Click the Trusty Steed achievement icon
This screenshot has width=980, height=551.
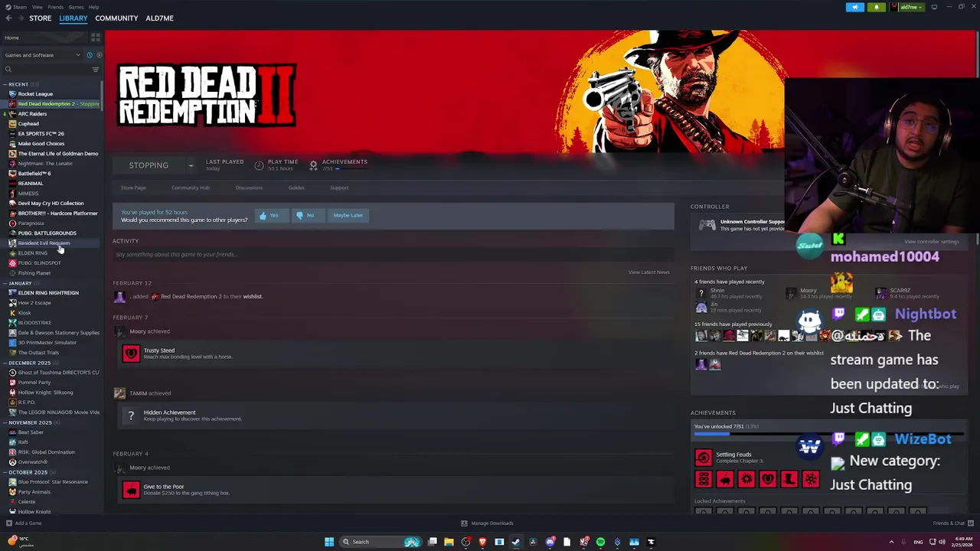[131, 353]
